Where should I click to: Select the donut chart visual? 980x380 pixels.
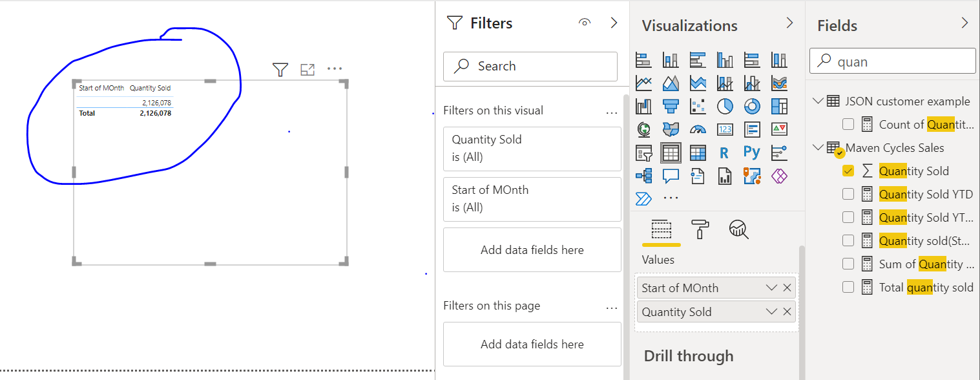(752, 106)
